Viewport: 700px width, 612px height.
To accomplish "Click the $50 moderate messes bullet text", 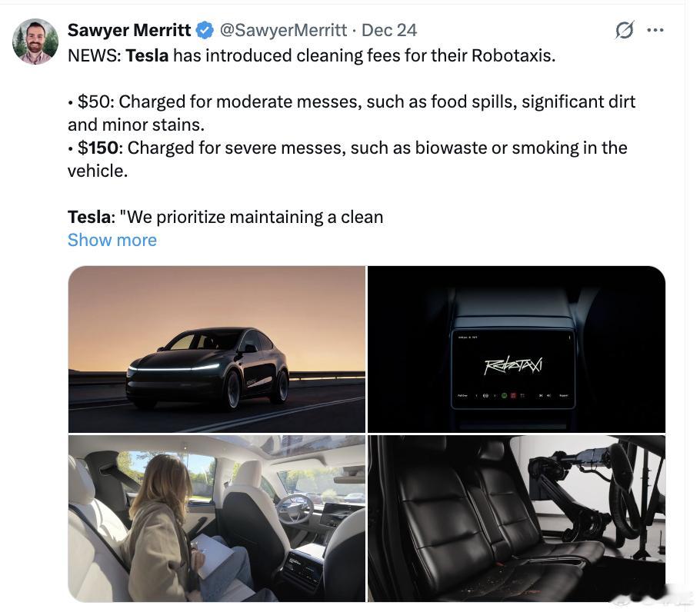I will click(352, 113).
